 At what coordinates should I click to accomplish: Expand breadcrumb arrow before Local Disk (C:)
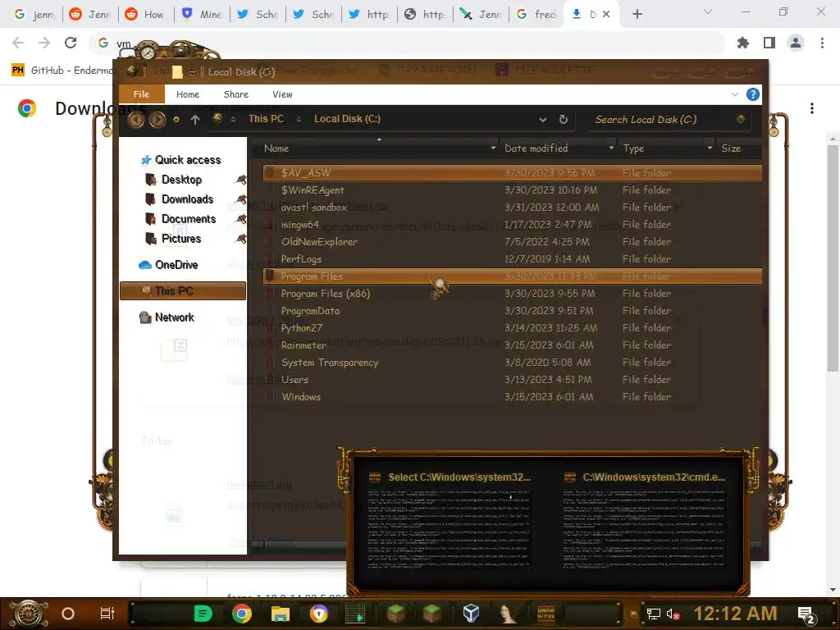click(299, 119)
